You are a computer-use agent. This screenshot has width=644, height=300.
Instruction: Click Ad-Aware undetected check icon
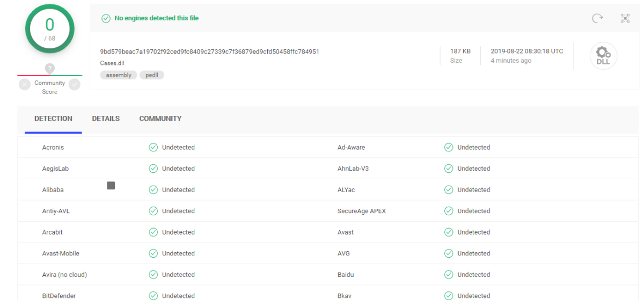[449, 147]
